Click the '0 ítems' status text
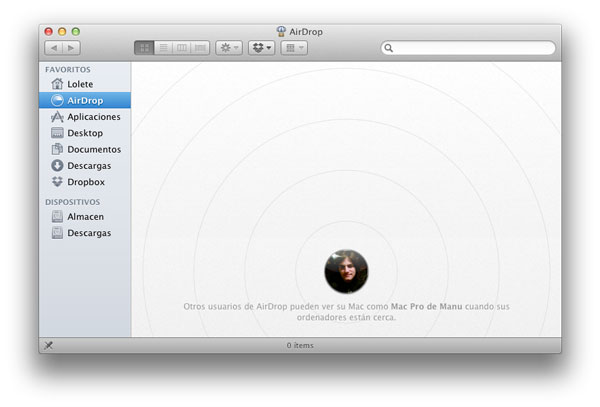 click(x=300, y=345)
